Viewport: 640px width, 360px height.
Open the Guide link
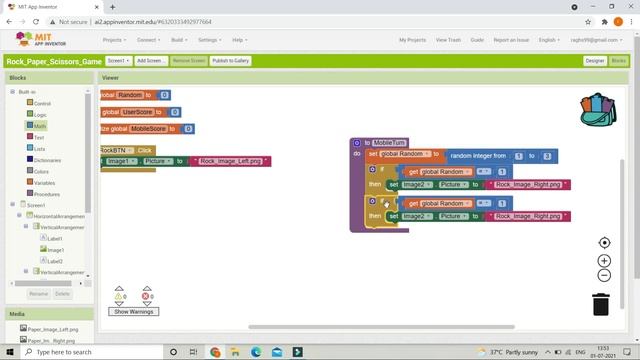pos(477,40)
